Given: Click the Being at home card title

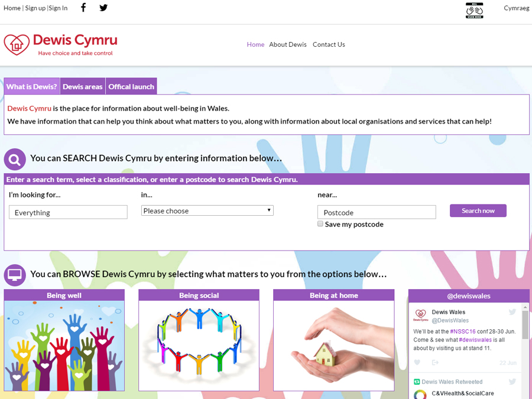Looking at the screenshot, I should pyautogui.click(x=334, y=295).
